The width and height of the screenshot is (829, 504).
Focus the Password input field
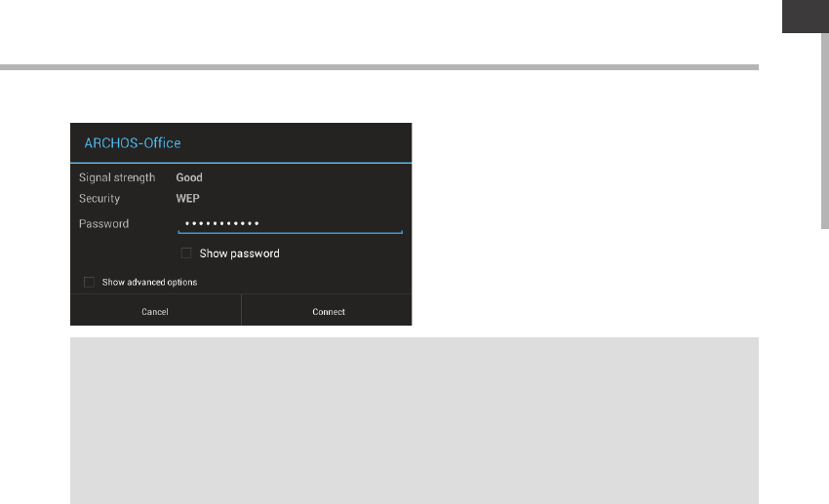(291, 223)
